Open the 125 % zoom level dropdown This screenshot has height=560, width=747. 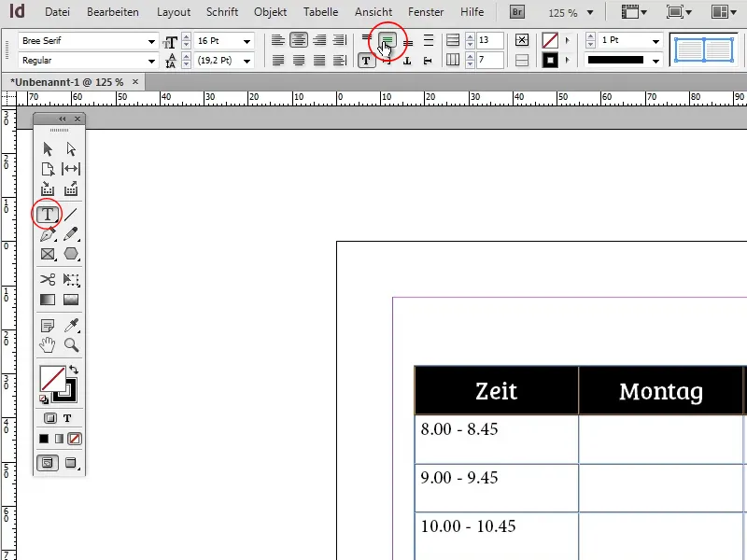tap(590, 13)
